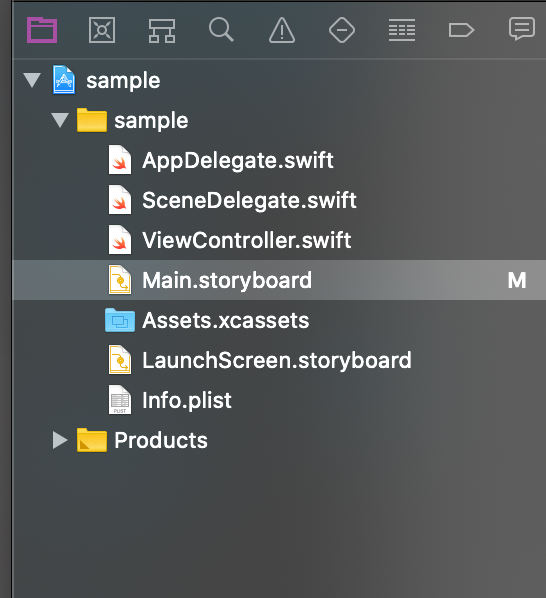Show the Breakpoint navigator tag icon

pos(461,30)
